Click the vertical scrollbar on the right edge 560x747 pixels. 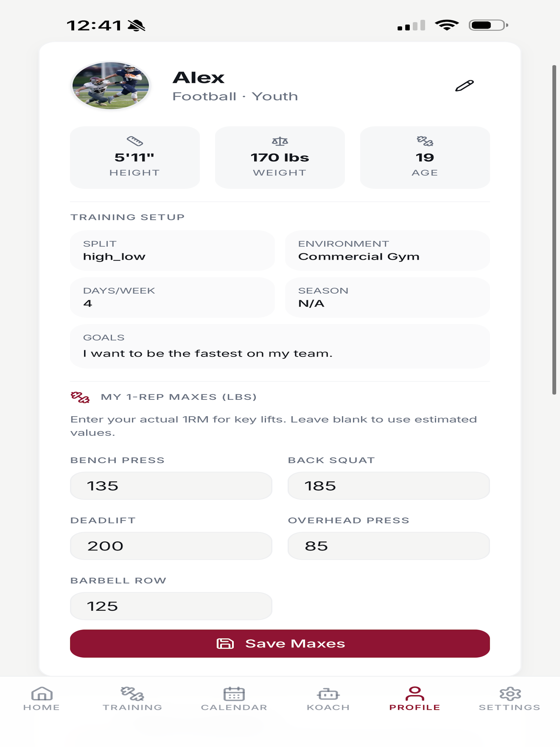(x=554, y=230)
